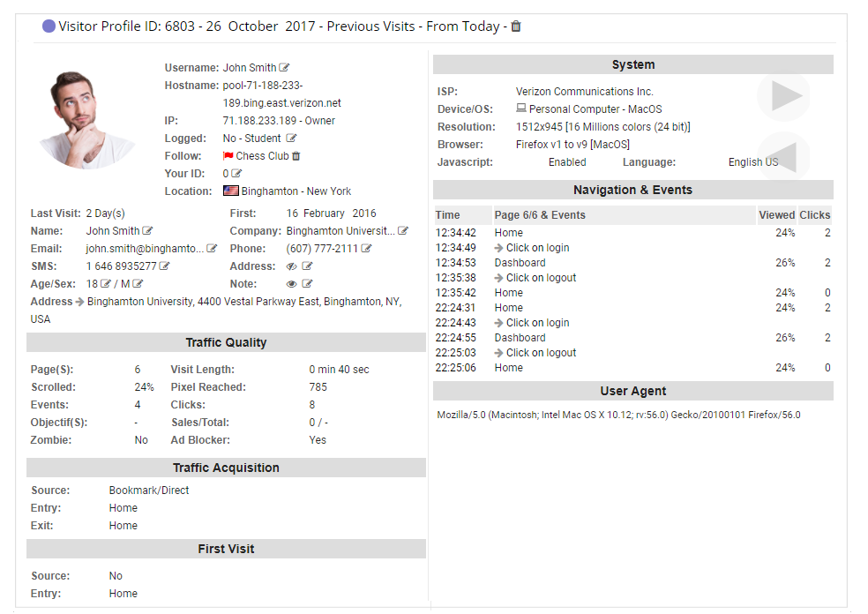
Task: Click the Dashboard entry in Navigation & Events
Action: click(520, 262)
